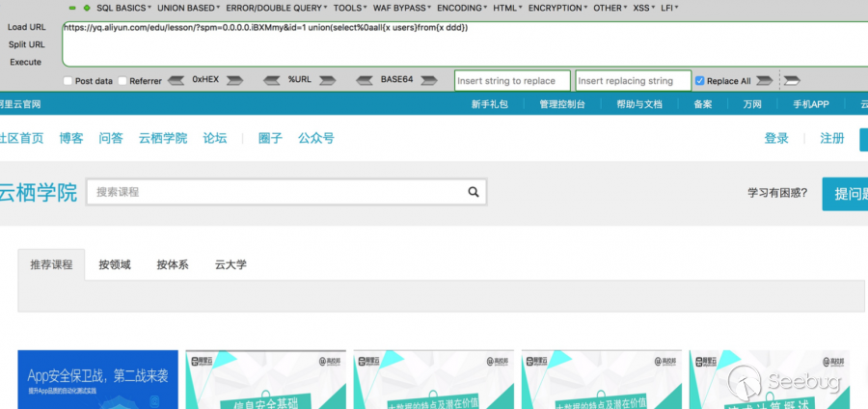868x409 pixels.
Task: Click the Load URL button
Action: 27,27
